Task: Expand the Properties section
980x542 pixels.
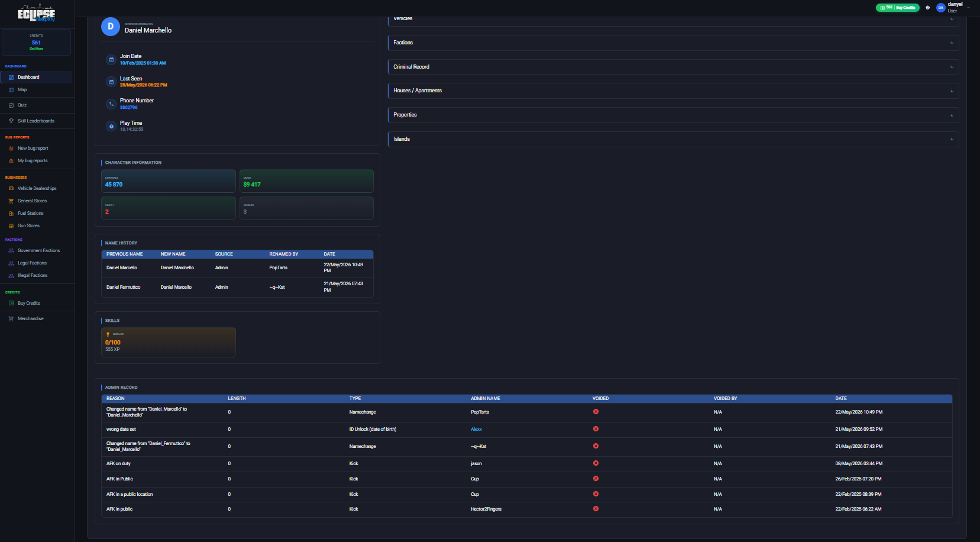Action: (673, 115)
